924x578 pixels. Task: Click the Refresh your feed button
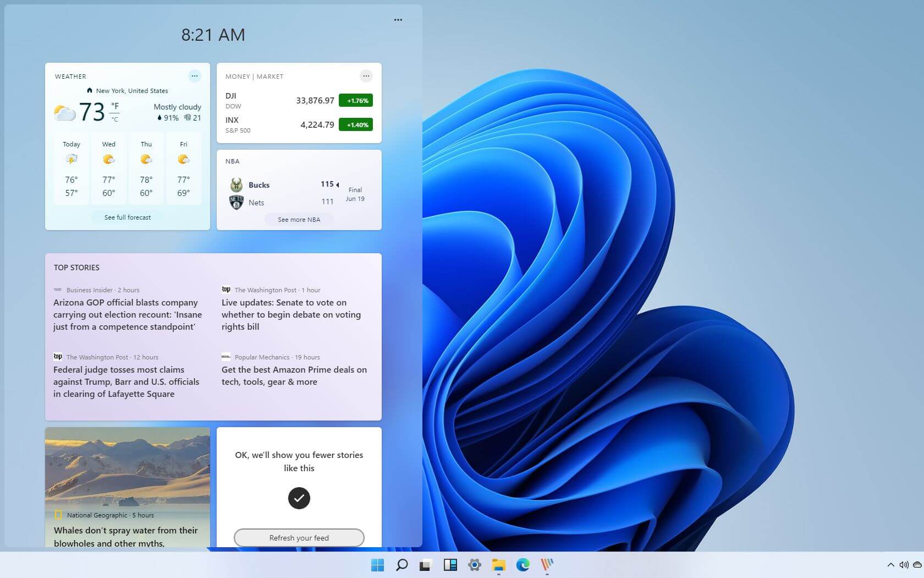pos(299,538)
